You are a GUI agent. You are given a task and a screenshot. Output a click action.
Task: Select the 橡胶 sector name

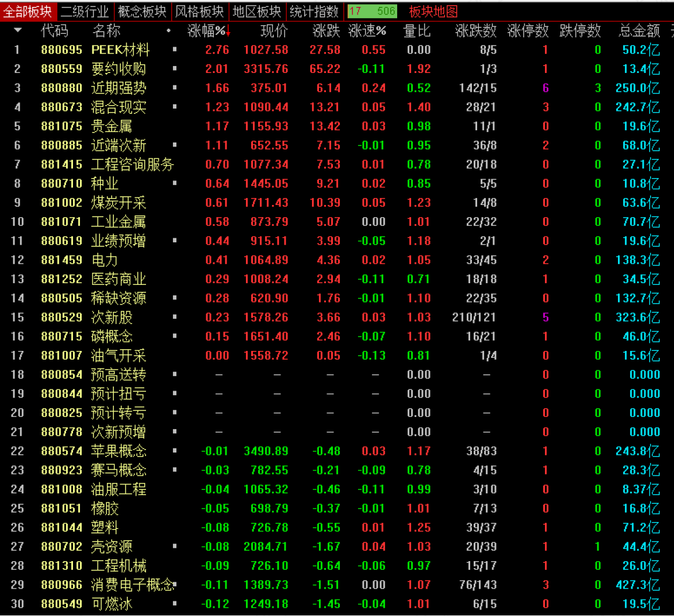click(x=105, y=509)
